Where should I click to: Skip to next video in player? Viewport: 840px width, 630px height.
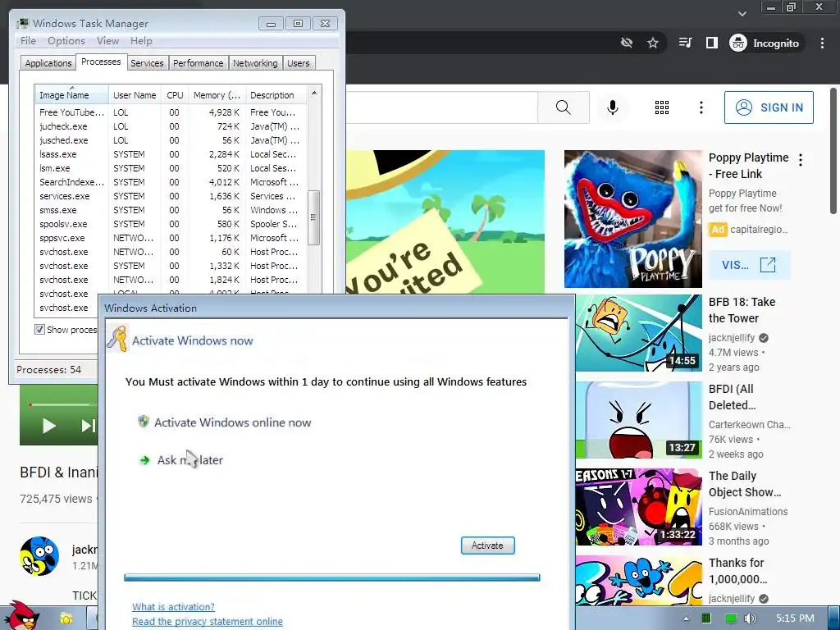click(x=88, y=426)
